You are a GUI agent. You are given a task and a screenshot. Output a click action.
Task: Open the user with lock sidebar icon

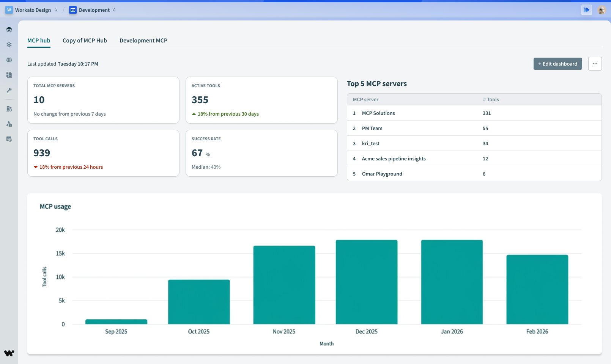9,124
